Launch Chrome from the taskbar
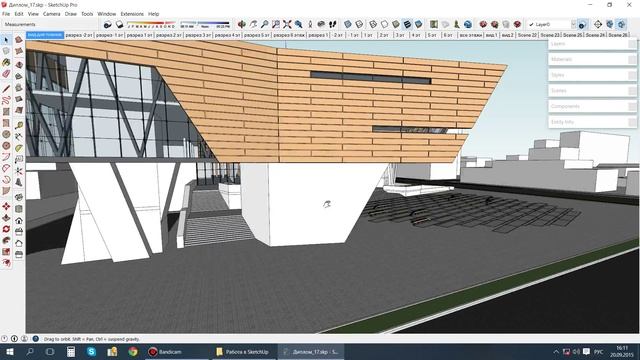This screenshot has height=360, width=640. pos(132,352)
